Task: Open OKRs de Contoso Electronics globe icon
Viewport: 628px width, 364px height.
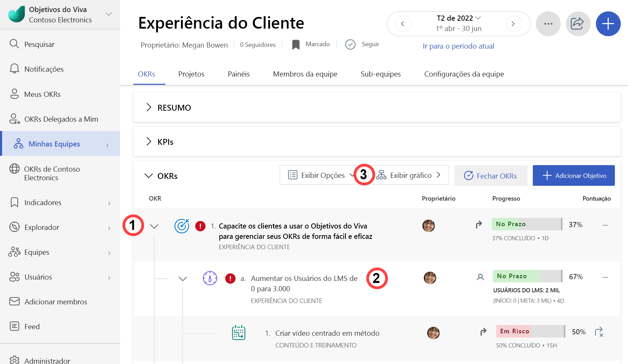Action: (14, 169)
